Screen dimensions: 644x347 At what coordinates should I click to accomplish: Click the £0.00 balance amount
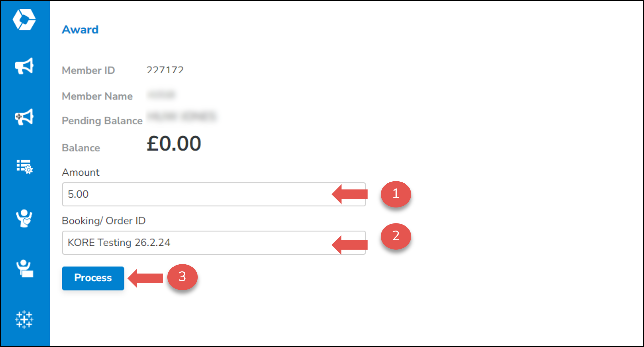(174, 144)
